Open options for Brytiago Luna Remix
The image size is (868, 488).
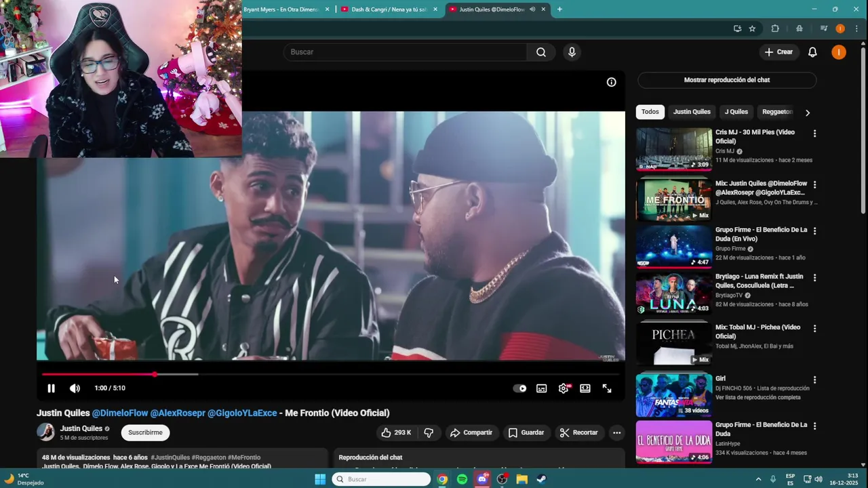[x=814, y=278]
